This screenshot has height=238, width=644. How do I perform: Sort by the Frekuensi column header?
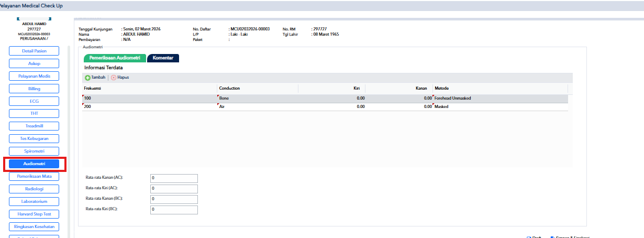(x=150, y=88)
